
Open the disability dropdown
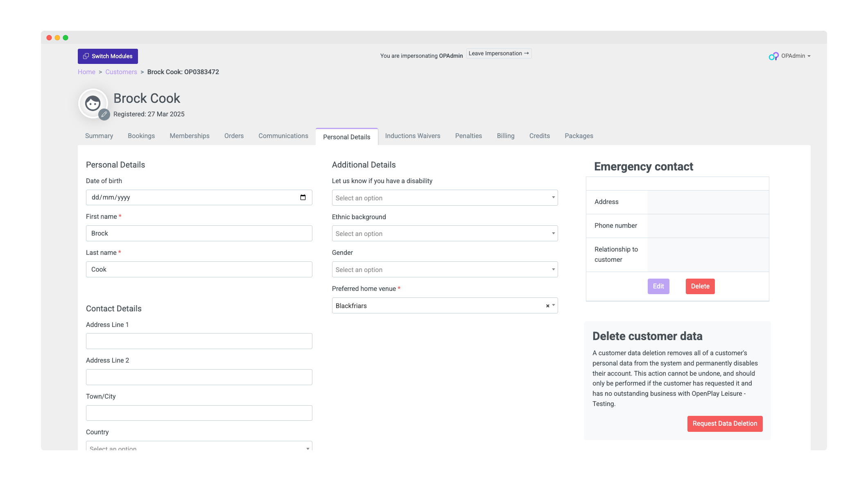[445, 198]
